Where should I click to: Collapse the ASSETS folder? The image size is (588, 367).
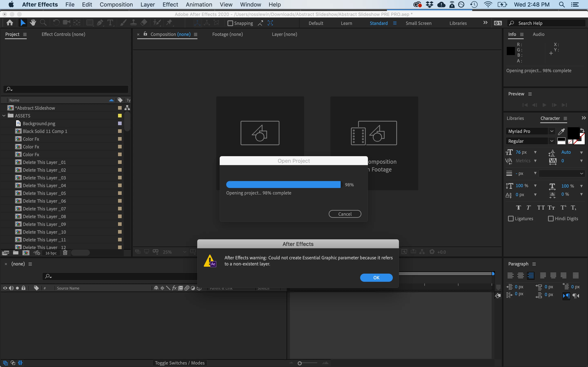(x=4, y=116)
